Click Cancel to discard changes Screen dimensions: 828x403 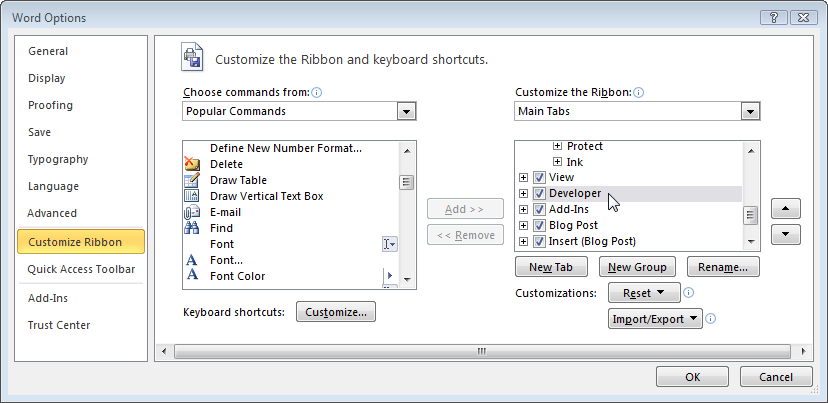click(776, 377)
